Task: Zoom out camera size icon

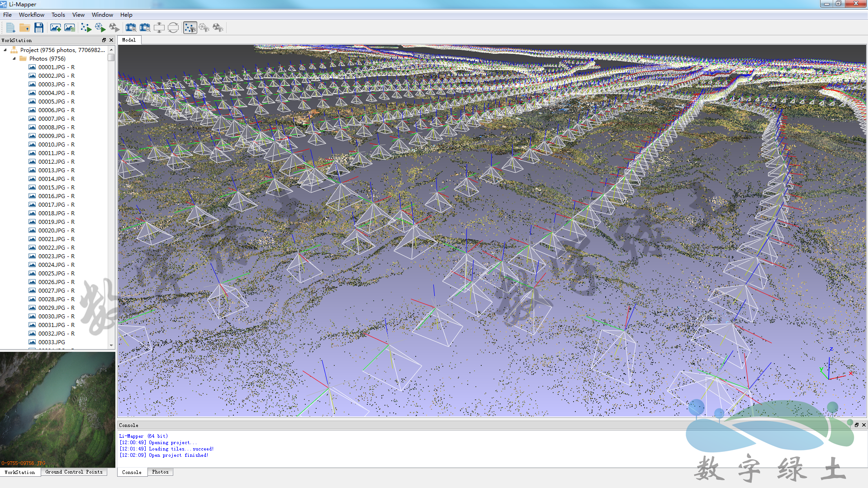Action: click(145, 28)
